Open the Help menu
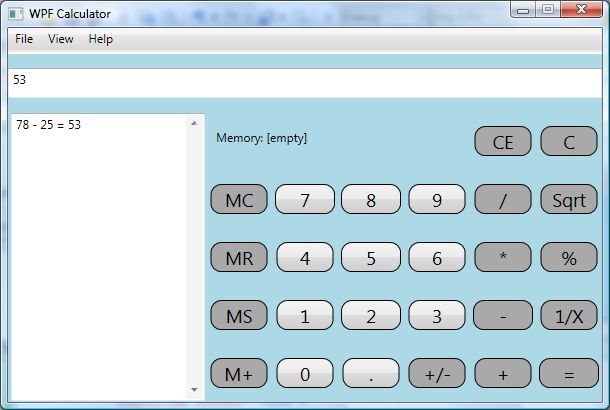The width and height of the screenshot is (610, 410). [x=101, y=39]
